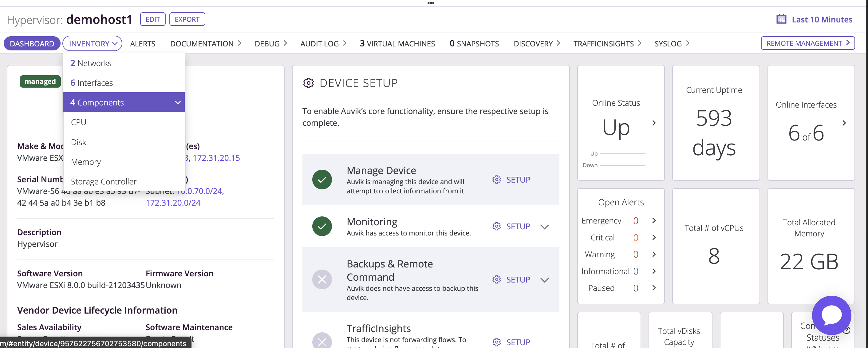Image resolution: width=868 pixels, height=348 pixels.
Task: Open the DISCOVERY menu
Action: click(x=536, y=43)
